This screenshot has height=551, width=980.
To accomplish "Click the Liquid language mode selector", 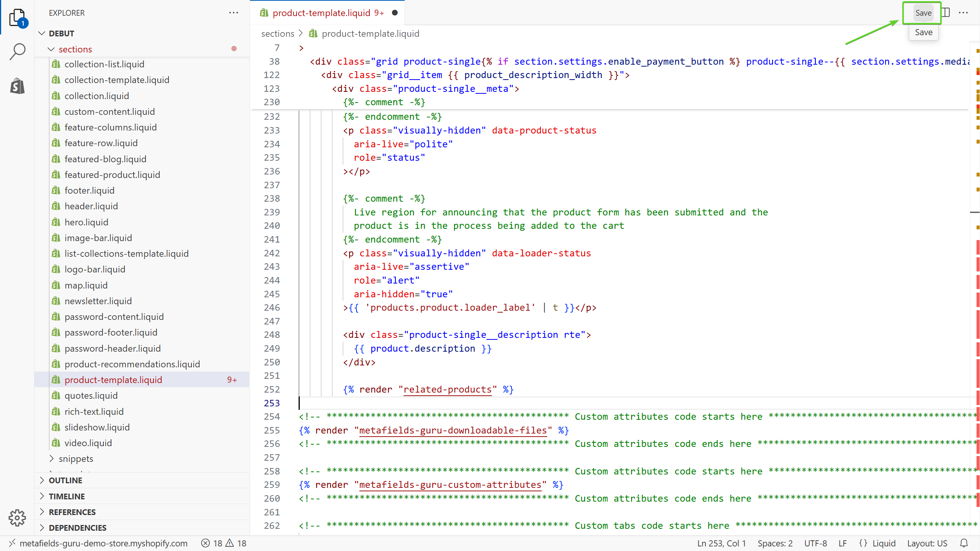I will click(x=884, y=543).
